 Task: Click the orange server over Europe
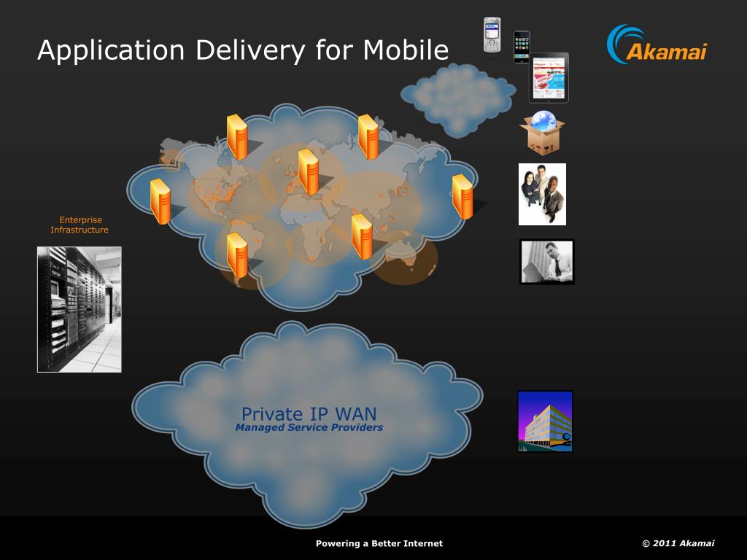point(309,172)
